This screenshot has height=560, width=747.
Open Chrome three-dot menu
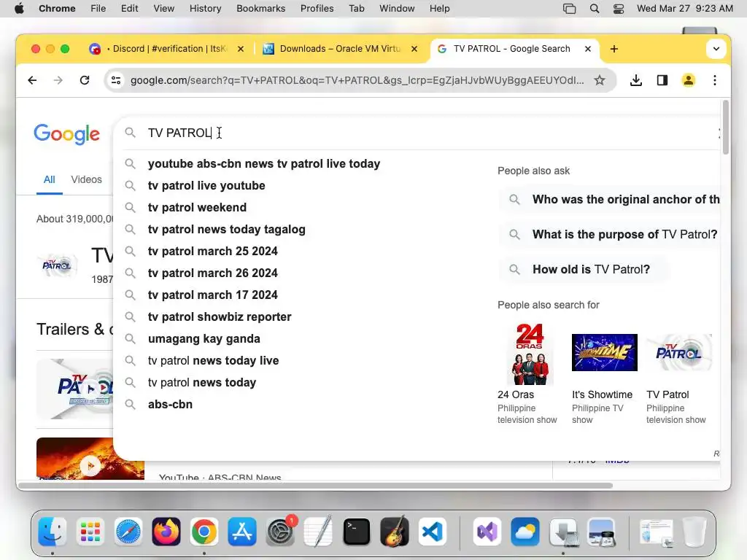[x=715, y=80]
